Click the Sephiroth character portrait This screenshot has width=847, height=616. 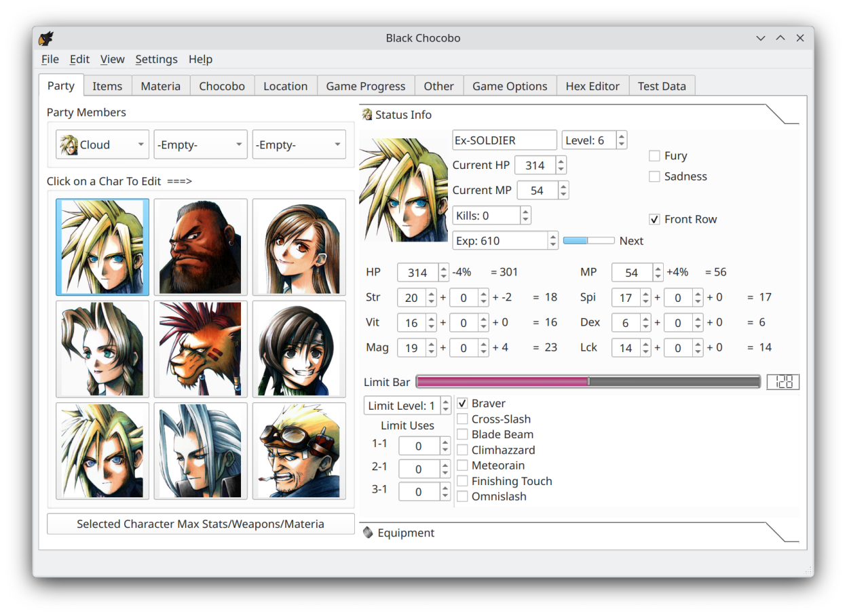click(x=200, y=450)
